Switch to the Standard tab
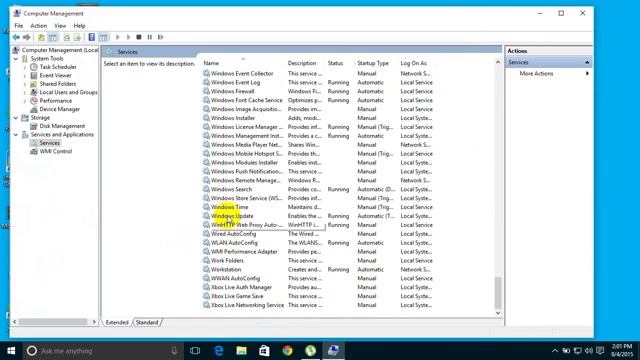 click(147, 322)
